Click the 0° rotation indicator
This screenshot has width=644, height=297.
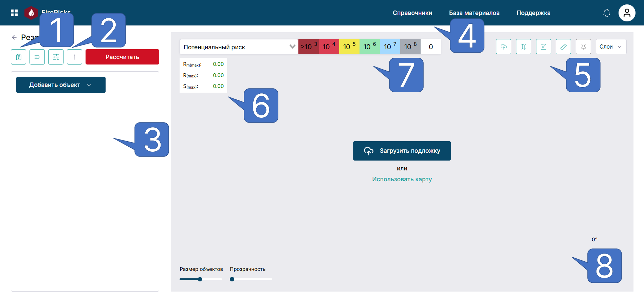(594, 240)
